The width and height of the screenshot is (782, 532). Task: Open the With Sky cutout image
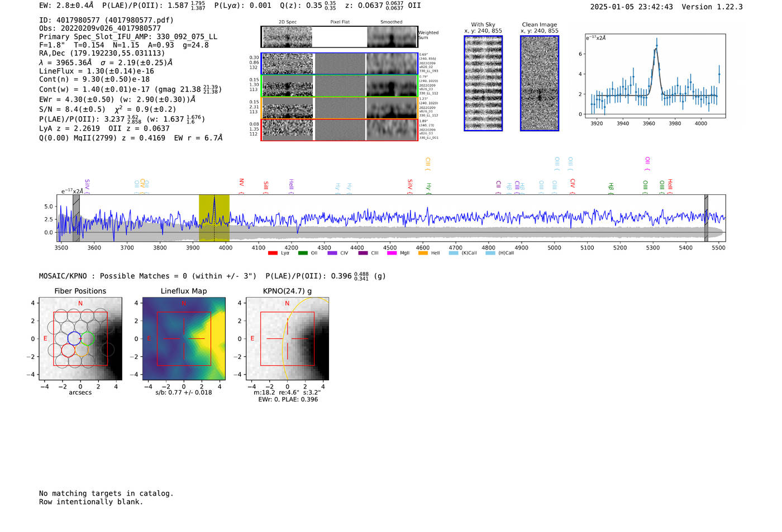[483, 83]
